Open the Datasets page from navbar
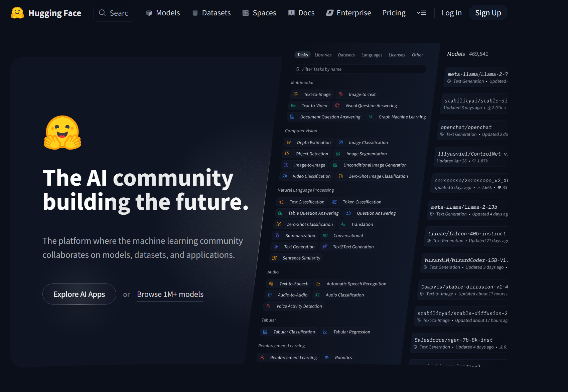The image size is (568, 392). coord(211,13)
